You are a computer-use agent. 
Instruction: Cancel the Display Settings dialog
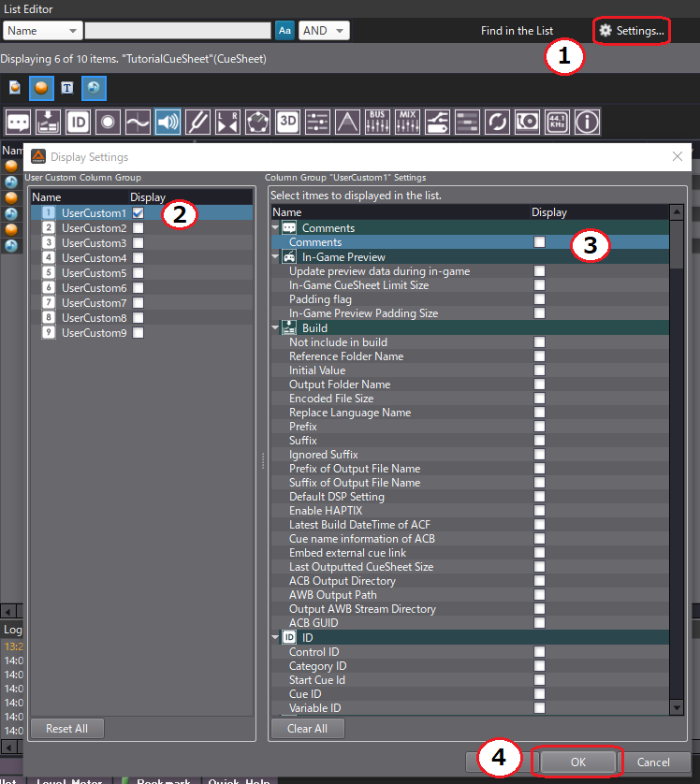[653, 762]
